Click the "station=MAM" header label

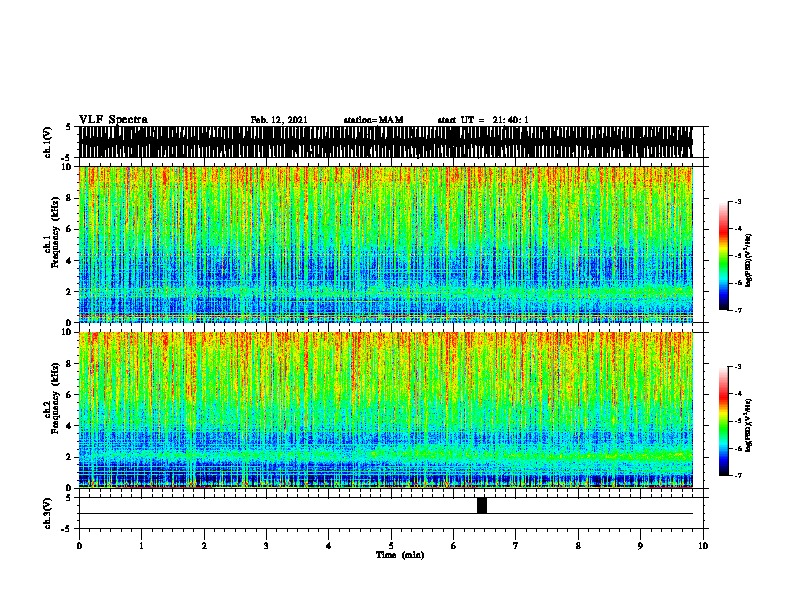[x=373, y=120]
